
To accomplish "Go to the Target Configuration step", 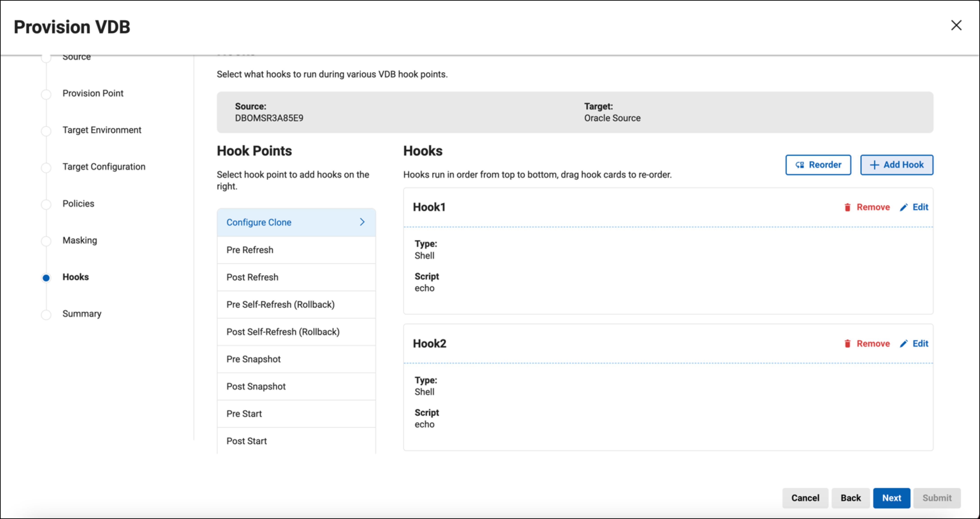I will click(104, 166).
